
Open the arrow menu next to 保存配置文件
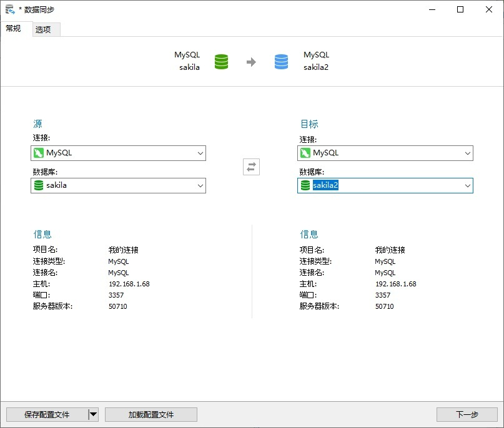pyautogui.click(x=93, y=414)
